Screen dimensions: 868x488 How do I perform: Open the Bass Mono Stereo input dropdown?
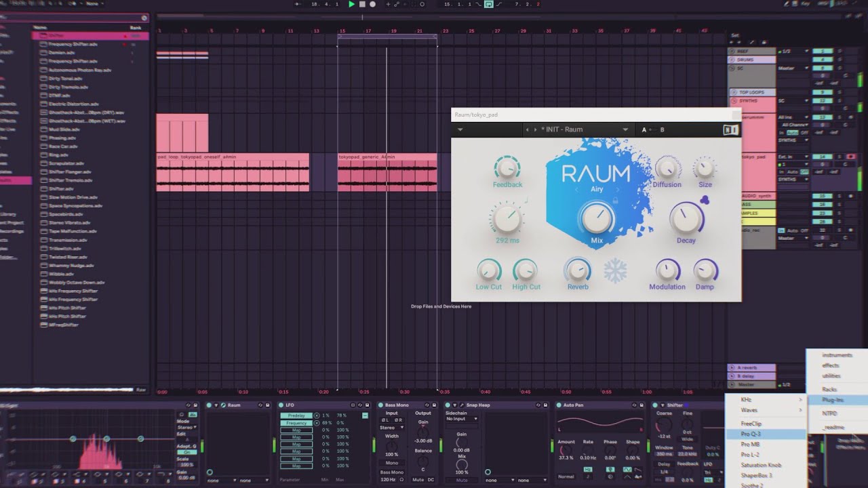pos(391,428)
